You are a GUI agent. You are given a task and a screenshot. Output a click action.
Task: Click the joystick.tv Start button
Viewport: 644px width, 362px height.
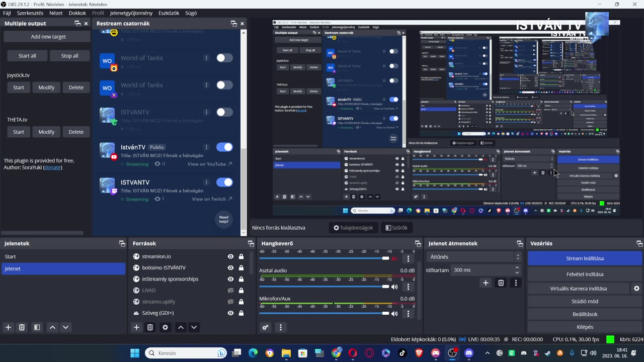point(19,87)
